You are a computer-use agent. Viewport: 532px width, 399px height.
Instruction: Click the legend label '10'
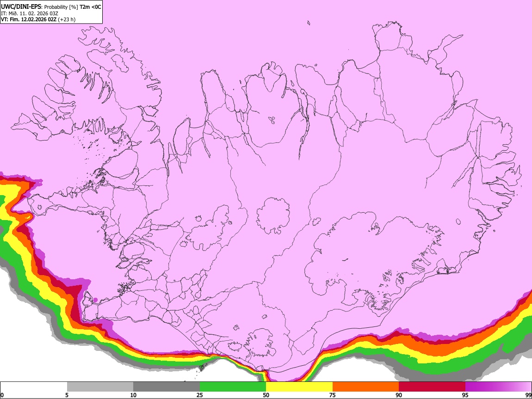tap(133, 395)
